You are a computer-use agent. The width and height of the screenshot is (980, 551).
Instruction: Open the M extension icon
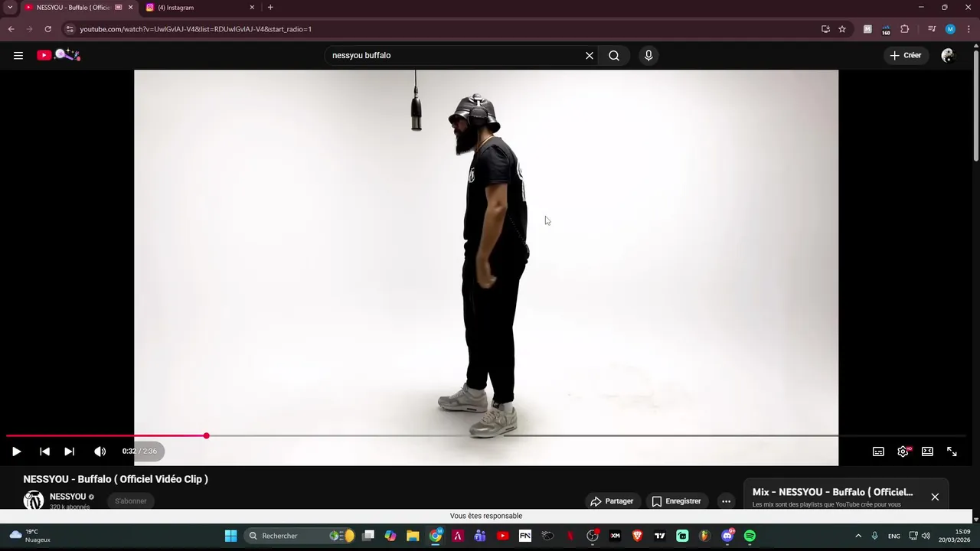pos(867,29)
